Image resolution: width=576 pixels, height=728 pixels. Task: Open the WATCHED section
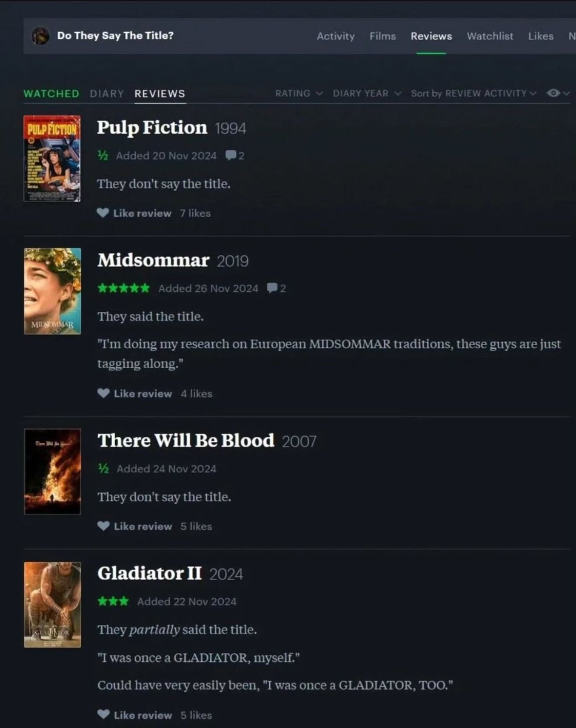[x=52, y=93]
